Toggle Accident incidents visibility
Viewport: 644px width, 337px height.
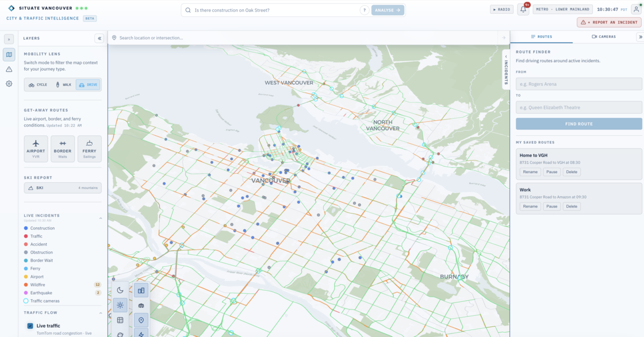tap(36, 244)
